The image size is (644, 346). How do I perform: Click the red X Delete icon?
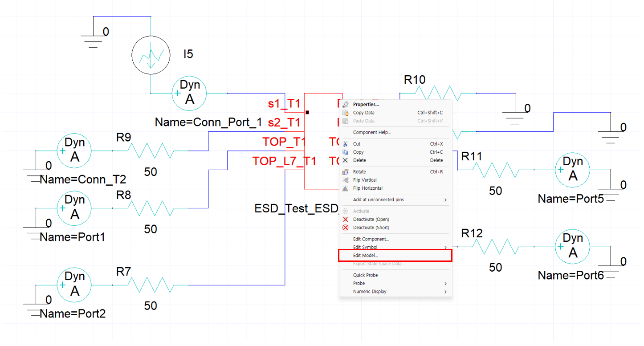345,160
